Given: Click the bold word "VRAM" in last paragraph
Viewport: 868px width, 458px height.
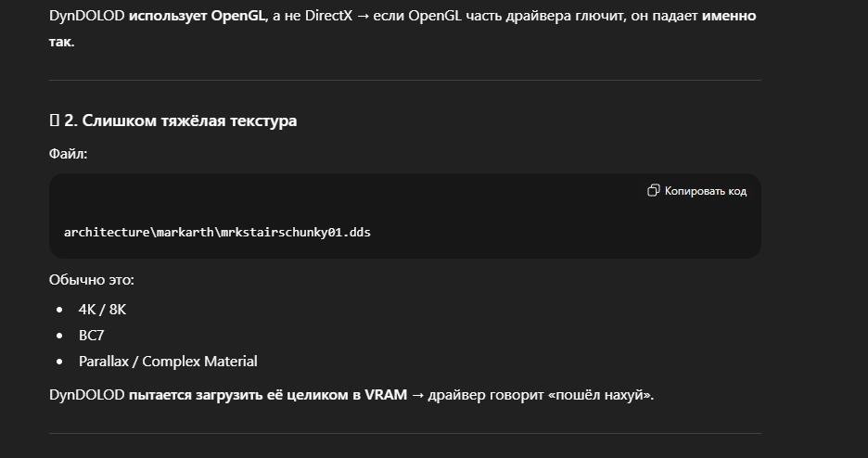Looking at the screenshot, I should 386,395.
